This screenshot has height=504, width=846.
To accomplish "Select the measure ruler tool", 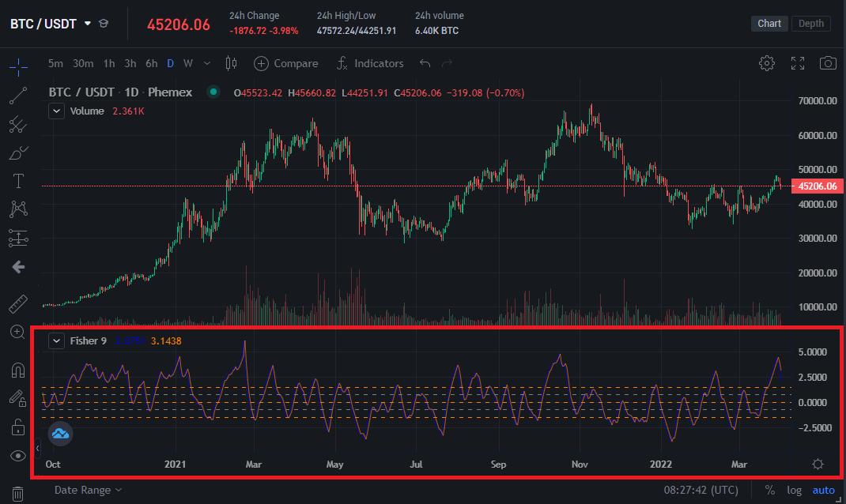I will point(17,303).
